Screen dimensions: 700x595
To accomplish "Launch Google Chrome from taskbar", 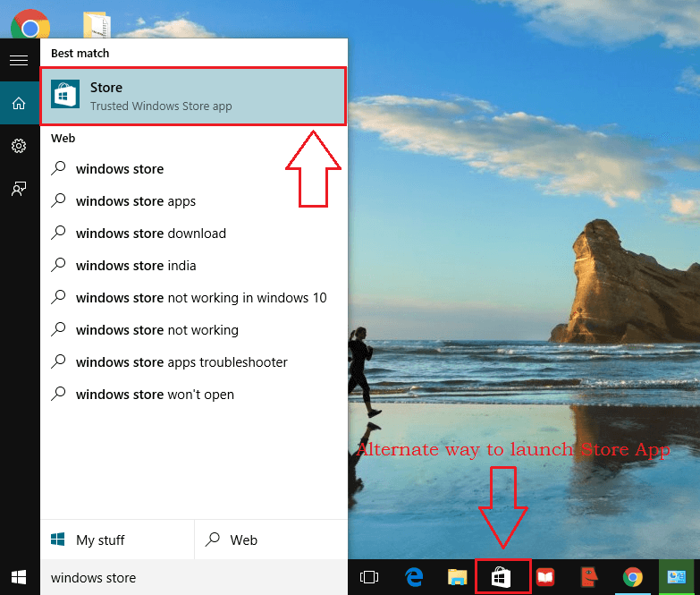I will pos(633,578).
